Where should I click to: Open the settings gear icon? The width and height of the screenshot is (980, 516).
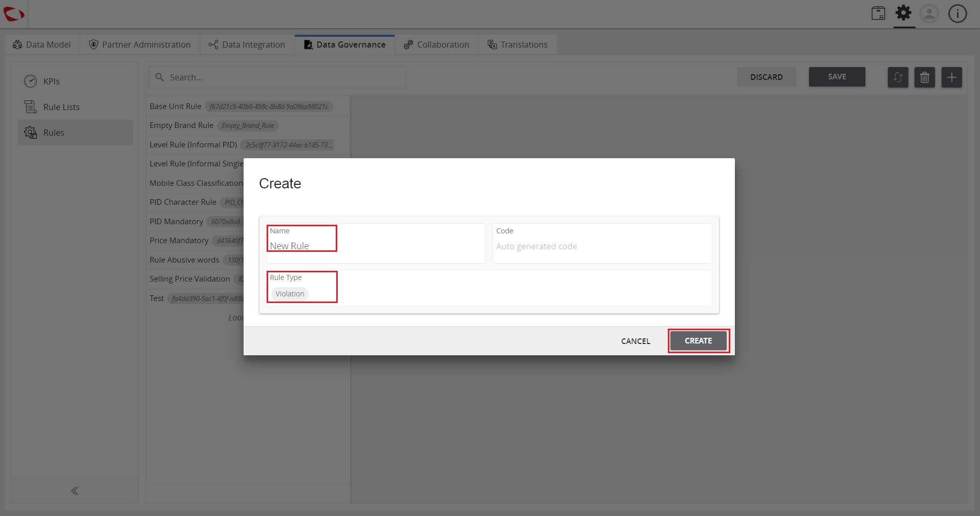[x=904, y=13]
